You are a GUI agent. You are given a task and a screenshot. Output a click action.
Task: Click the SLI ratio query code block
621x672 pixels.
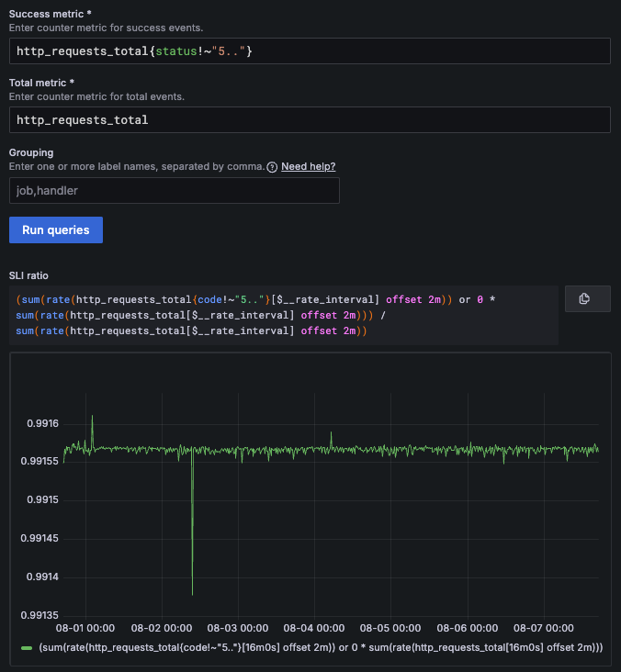(284, 315)
